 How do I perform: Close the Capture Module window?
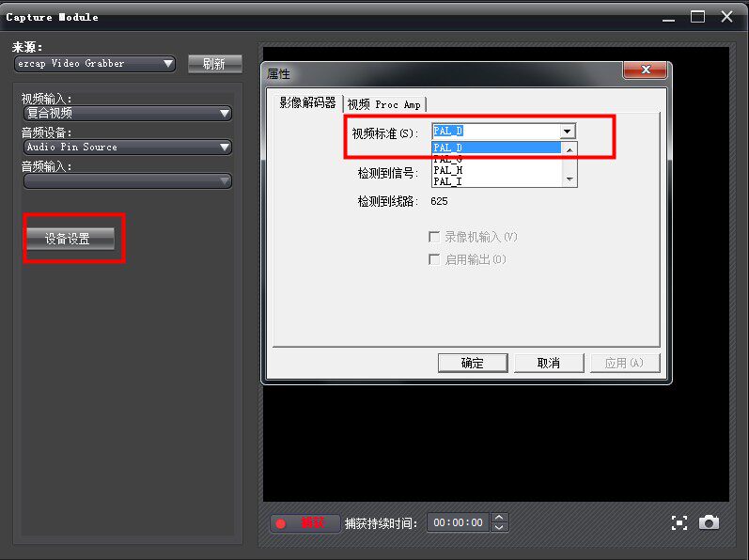[x=726, y=17]
